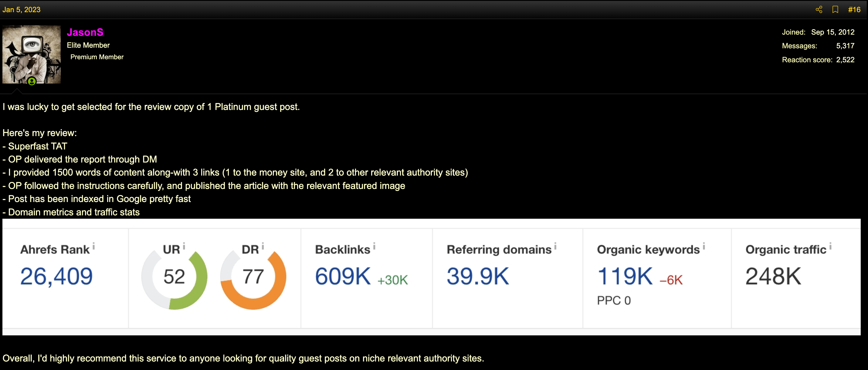
Task: Open JasonS user profile link
Action: (85, 32)
